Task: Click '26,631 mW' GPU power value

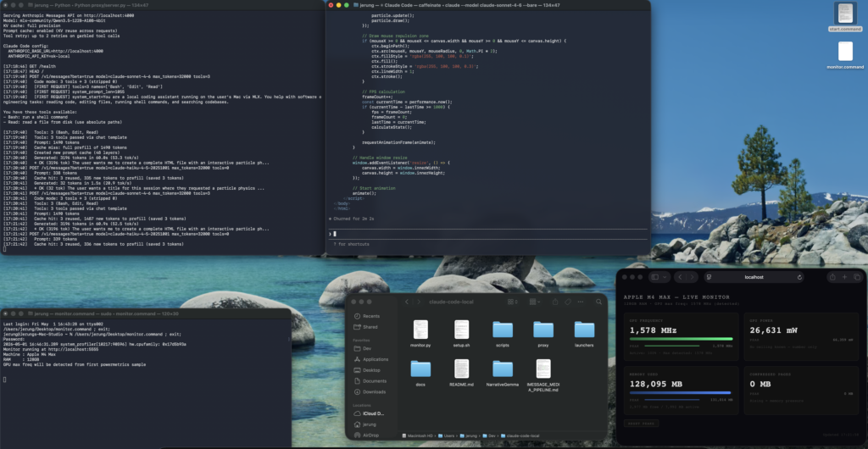Action: (x=774, y=330)
